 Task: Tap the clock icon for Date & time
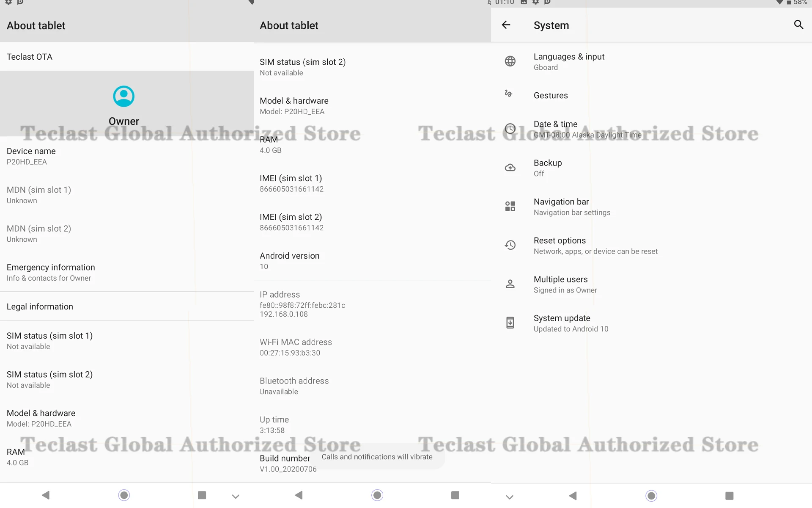[510, 129]
